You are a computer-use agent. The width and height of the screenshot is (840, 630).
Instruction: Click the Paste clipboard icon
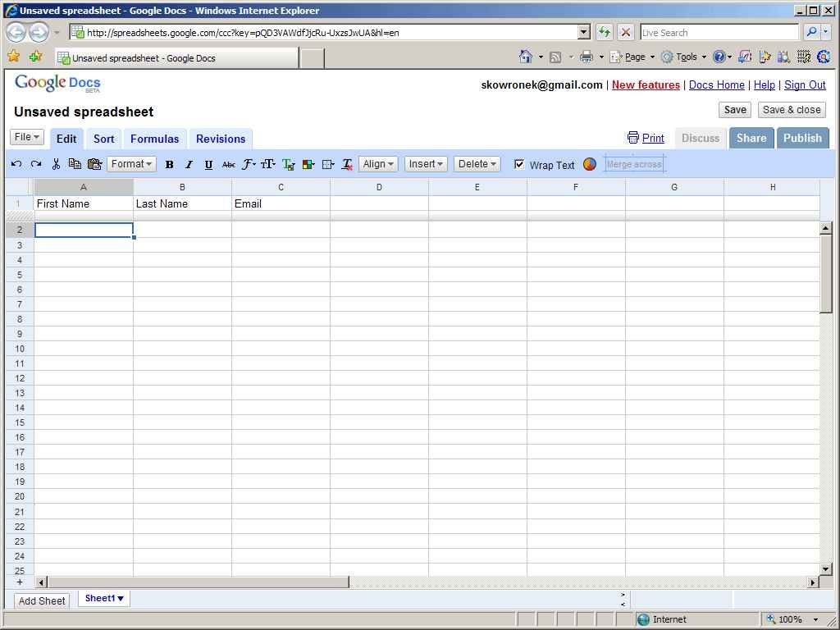click(x=94, y=164)
